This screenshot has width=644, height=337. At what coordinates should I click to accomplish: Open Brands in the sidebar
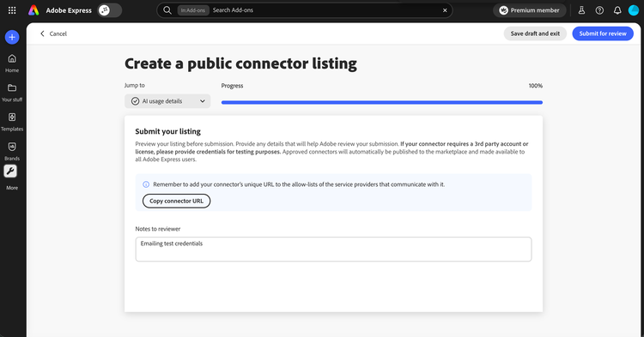12,151
